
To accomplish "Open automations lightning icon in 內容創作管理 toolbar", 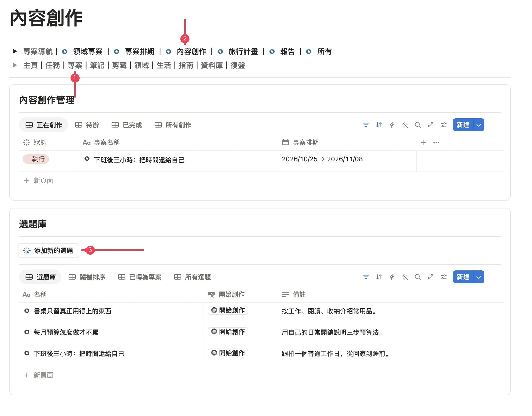I will pos(392,125).
